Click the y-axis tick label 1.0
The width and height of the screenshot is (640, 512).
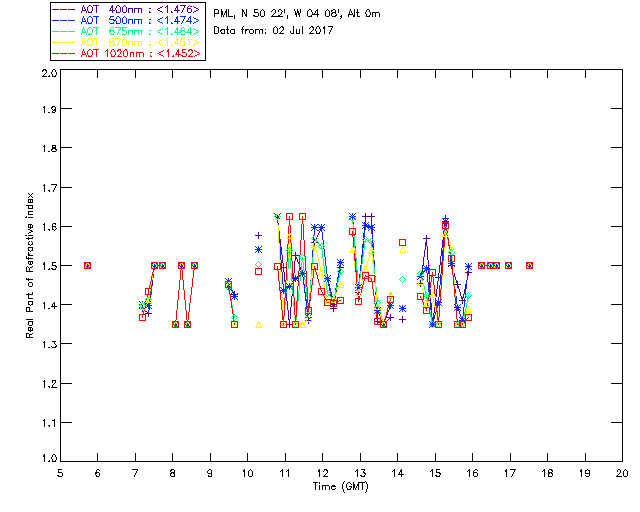click(49, 459)
